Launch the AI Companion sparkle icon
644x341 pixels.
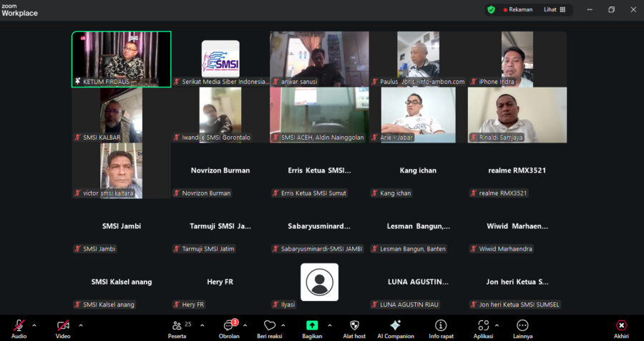point(396,326)
